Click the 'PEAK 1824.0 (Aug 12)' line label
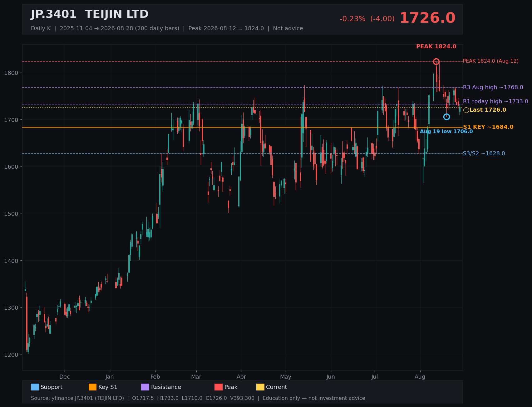The height and width of the screenshot is (407, 532). (490, 61)
